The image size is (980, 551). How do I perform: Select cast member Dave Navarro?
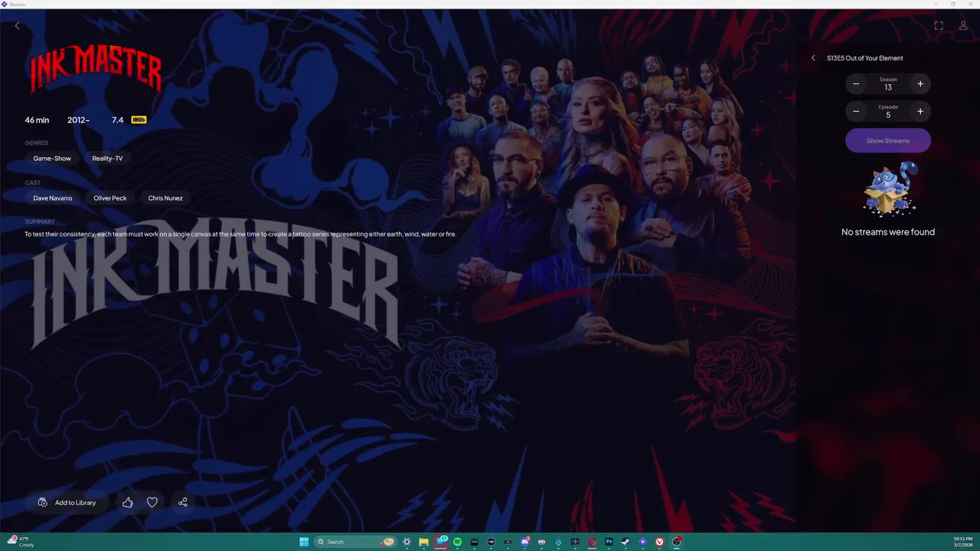53,198
